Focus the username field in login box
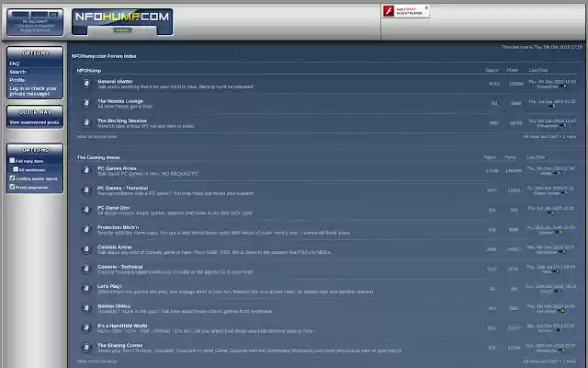 coord(20,15)
